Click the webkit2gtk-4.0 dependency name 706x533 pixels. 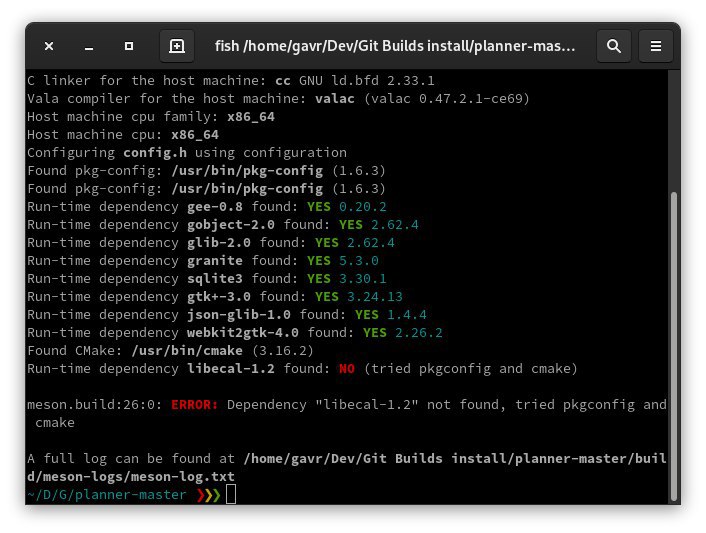pos(243,333)
